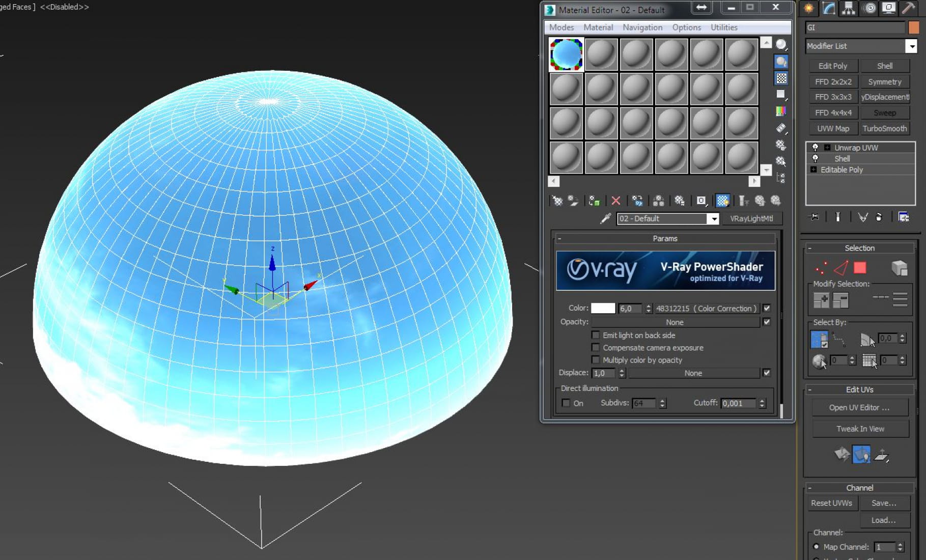926x560 pixels.
Task: Click the orange object color swatch
Action: tap(913, 27)
